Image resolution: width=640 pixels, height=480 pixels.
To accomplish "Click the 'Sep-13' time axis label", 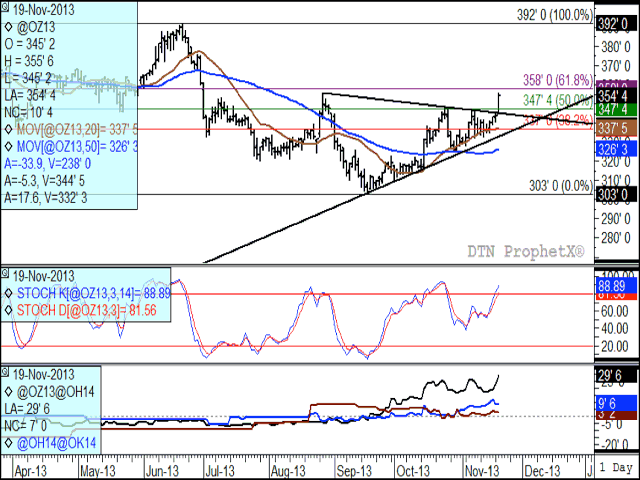I will [x=354, y=471].
